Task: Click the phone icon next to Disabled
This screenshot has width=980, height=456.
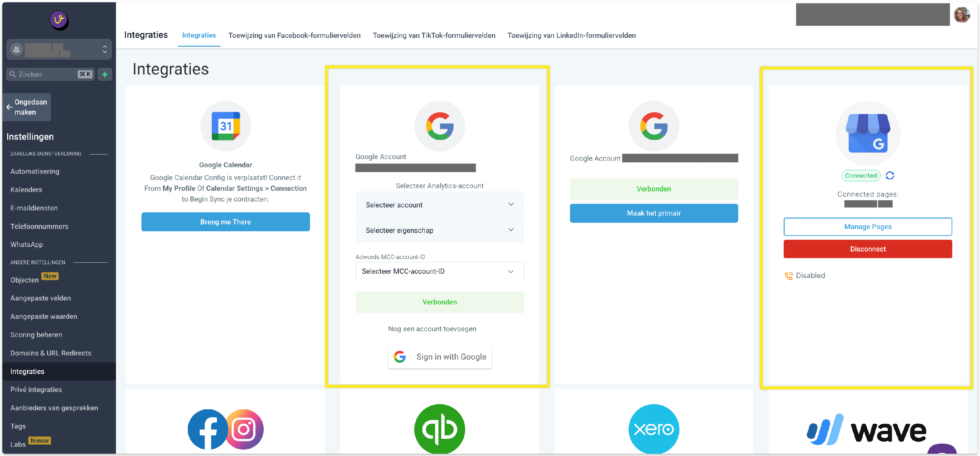Action: [788, 275]
